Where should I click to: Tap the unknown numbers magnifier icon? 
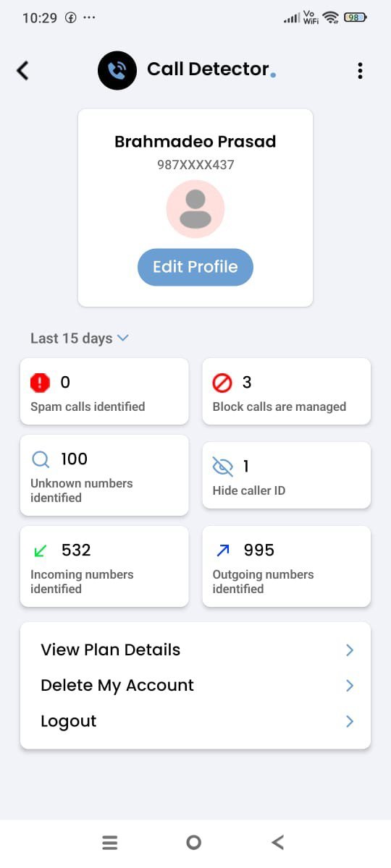[x=41, y=459]
